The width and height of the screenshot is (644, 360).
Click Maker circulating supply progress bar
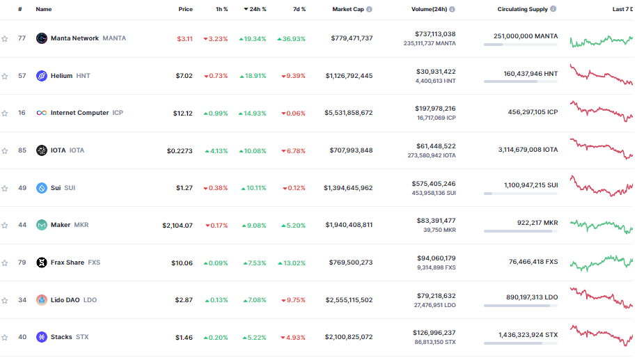pos(520,231)
